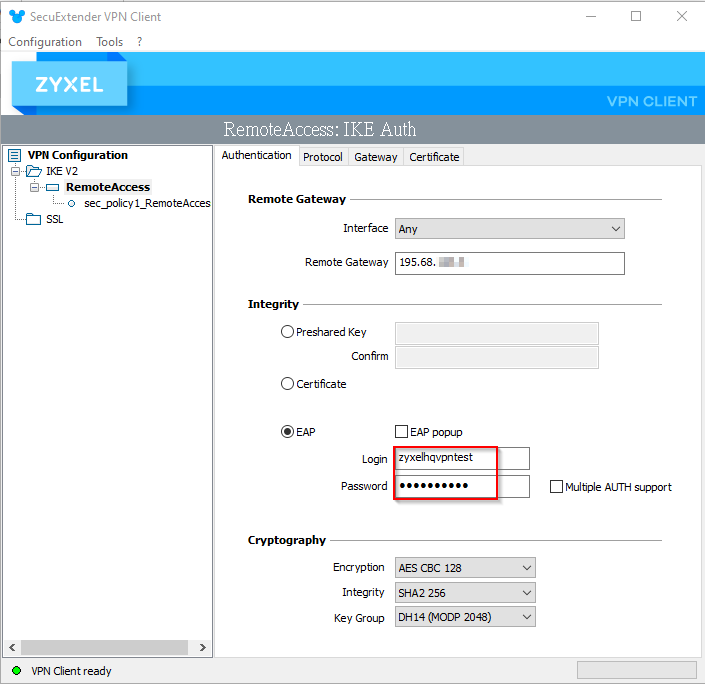The image size is (705, 684).
Task: Click tree panel scroll right arrow
Action: pos(203,648)
